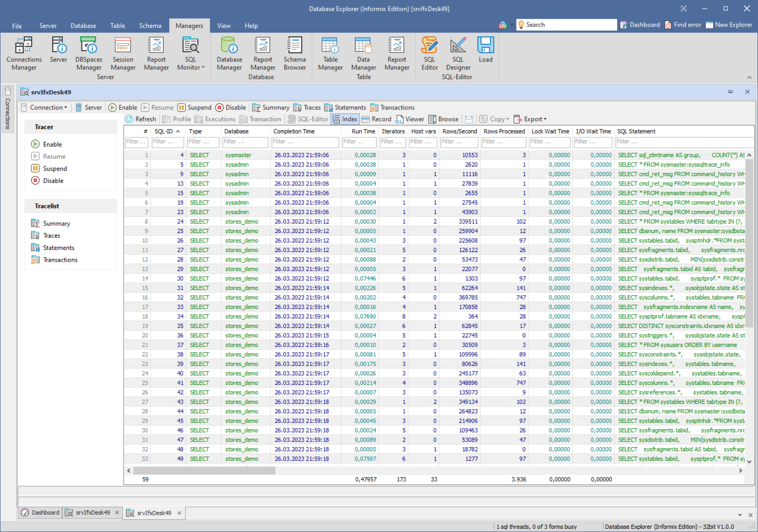Open the DBSpaces Manager
This screenshot has width=758, height=532.
click(x=89, y=54)
